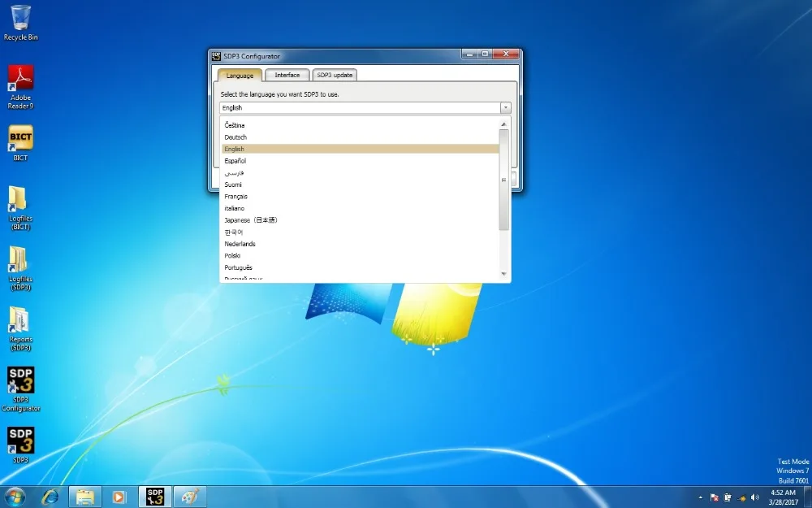Select the SDP3 Configurator desktop icon
Screen dimensions: 812x508
pyautogui.click(x=21, y=389)
